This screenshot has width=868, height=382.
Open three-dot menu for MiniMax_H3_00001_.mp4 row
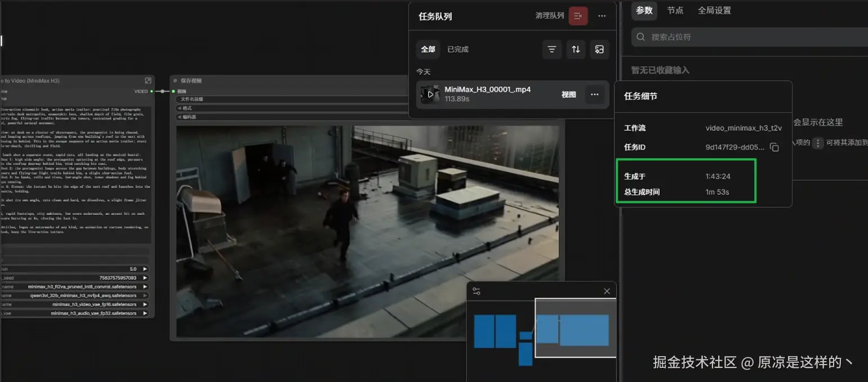594,95
